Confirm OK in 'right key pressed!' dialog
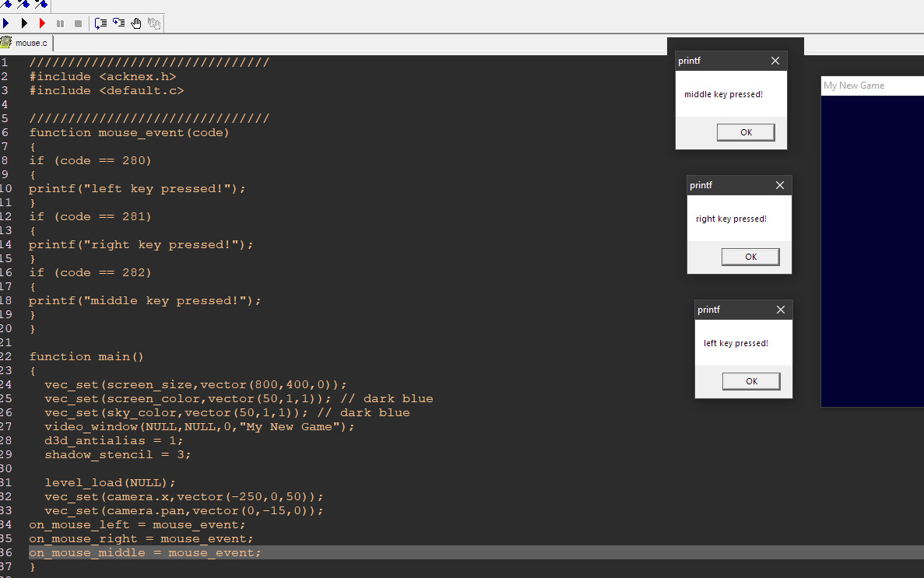 tap(750, 257)
